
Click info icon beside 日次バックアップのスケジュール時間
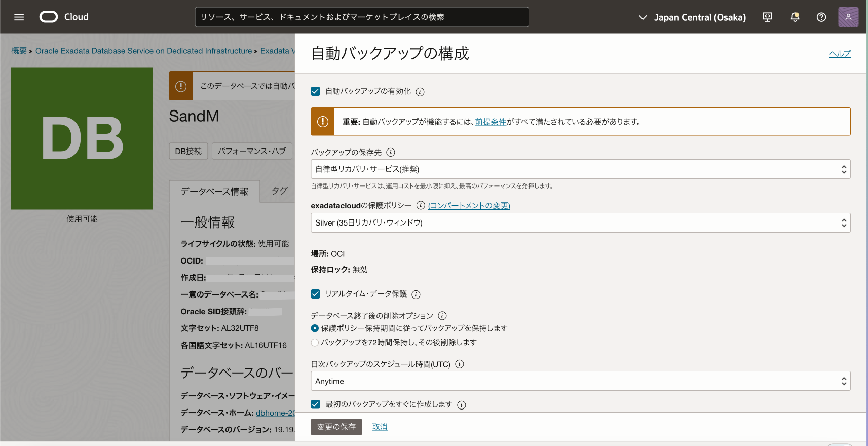[x=459, y=364]
